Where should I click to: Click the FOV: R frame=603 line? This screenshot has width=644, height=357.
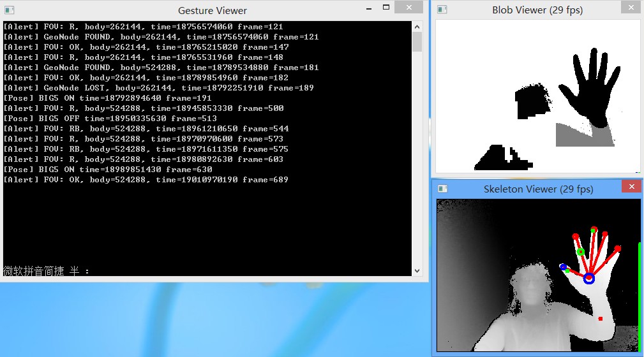pyautogui.click(x=144, y=159)
